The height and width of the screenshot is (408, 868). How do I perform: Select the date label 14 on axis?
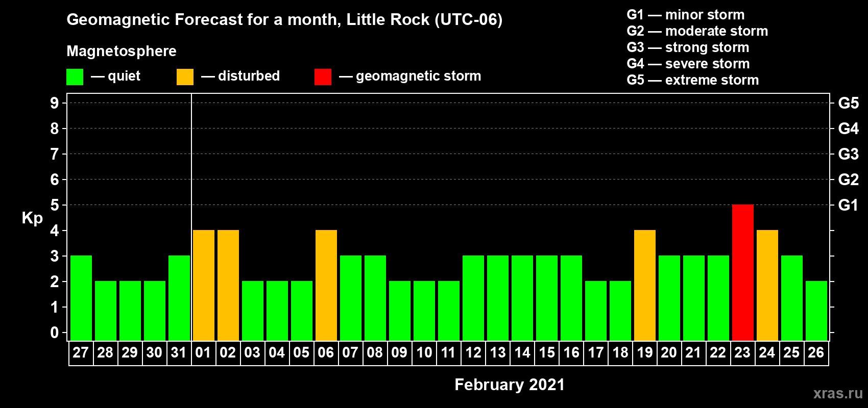(x=522, y=353)
